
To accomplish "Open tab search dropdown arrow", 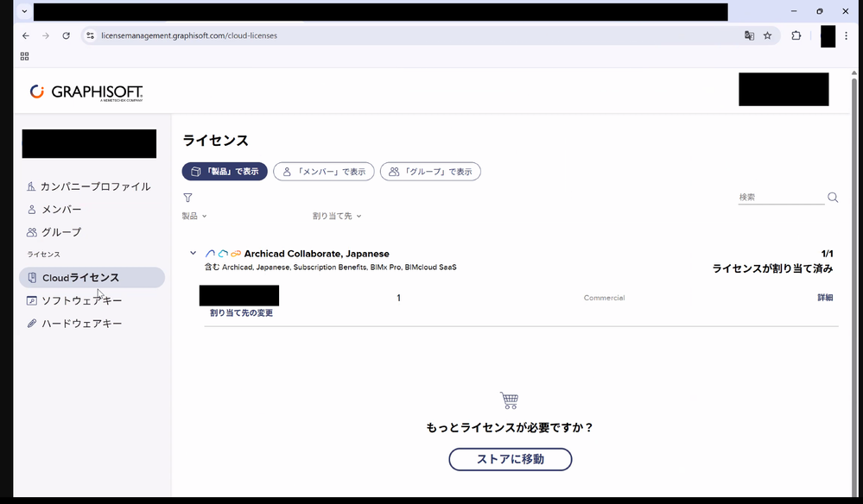I will coord(24,11).
